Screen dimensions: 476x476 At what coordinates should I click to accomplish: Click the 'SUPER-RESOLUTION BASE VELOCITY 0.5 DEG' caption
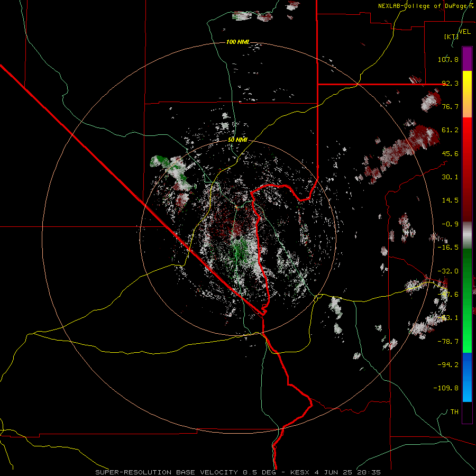[x=186, y=472]
